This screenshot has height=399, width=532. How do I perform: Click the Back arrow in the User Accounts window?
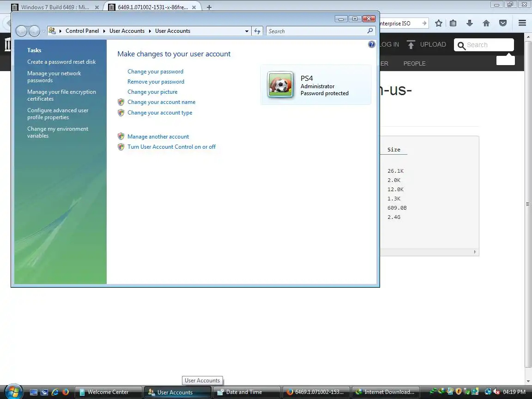[21, 31]
